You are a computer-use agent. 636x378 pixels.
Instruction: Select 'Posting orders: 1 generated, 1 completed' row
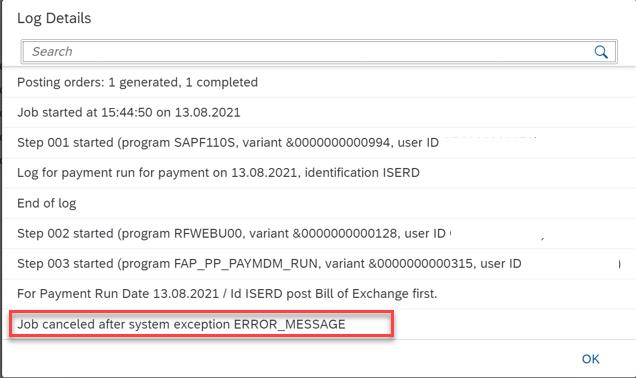tap(320, 82)
